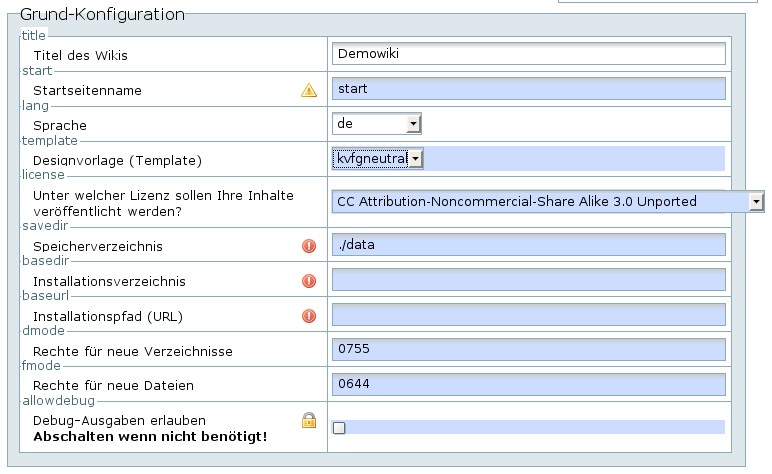Image resolution: width=772 pixels, height=474 pixels.
Task: Click the lock icon beside Debug-Ausgaben erlauben
Action: [x=309, y=421]
